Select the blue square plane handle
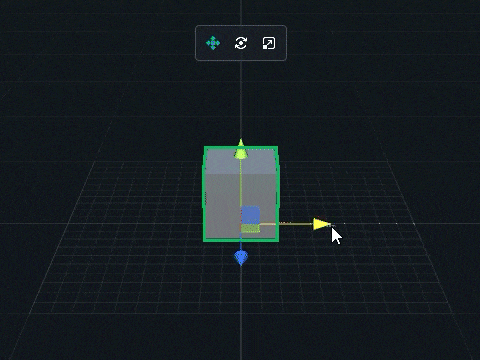The height and width of the screenshot is (360, 480). (x=250, y=215)
